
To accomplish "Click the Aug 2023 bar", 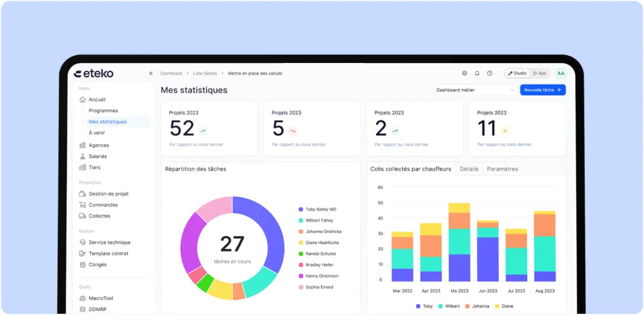I will tap(545, 247).
